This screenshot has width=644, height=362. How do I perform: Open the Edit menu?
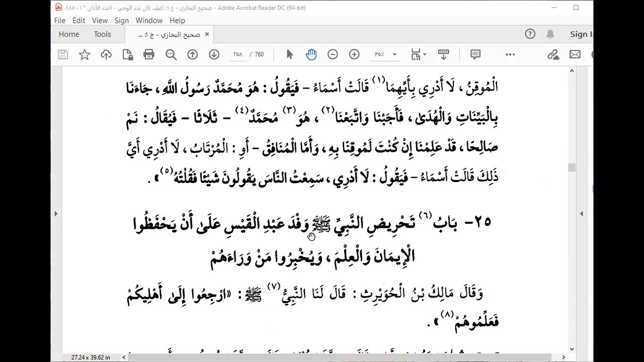(78, 21)
